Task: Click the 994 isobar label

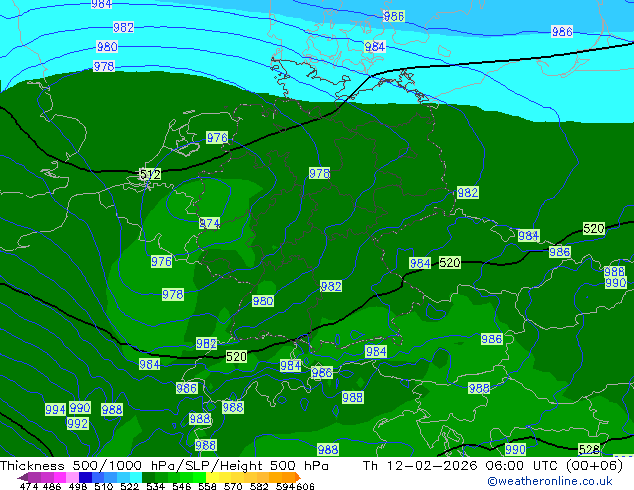Action: [55, 410]
